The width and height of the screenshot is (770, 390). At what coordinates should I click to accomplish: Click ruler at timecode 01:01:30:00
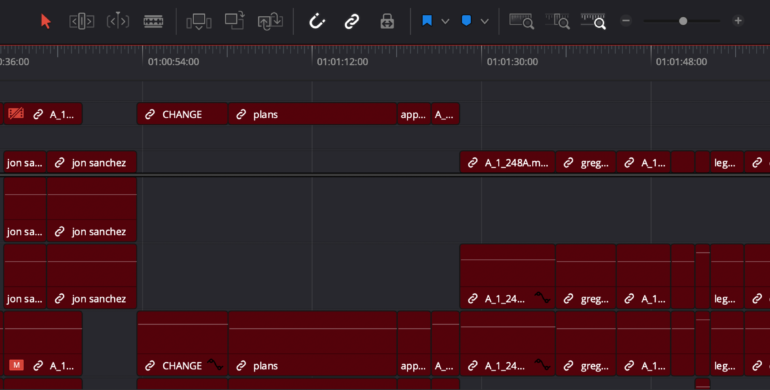[512, 62]
